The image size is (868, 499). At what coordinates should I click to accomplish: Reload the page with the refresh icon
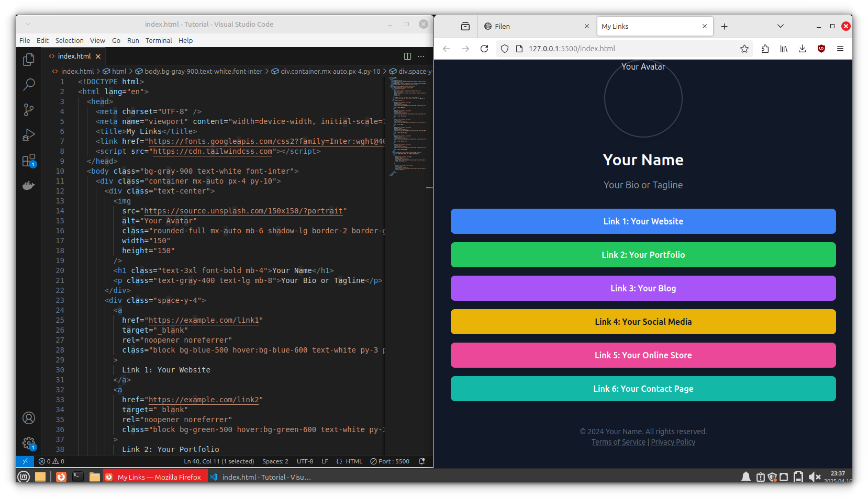click(484, 48)
